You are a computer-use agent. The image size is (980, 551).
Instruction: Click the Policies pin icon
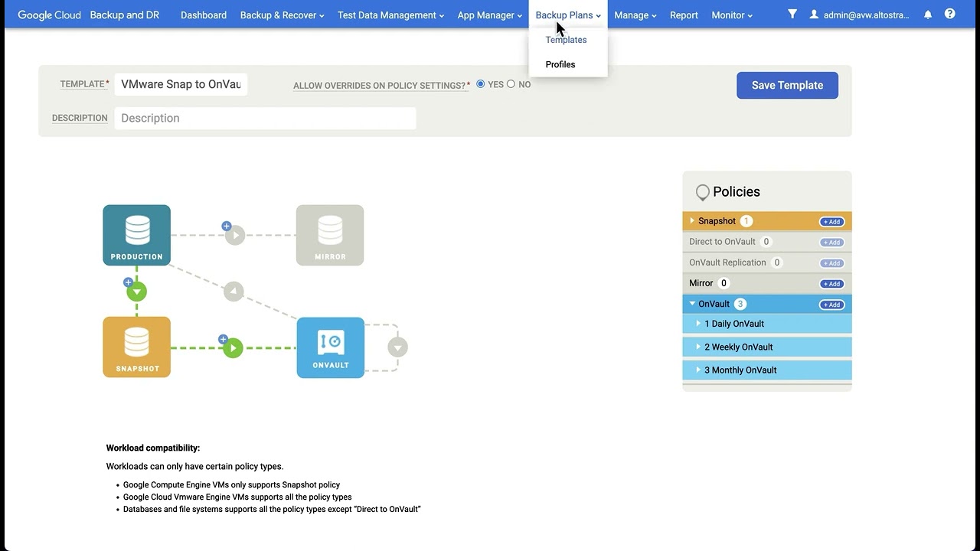pyautogui.click(x=702, y=193)
